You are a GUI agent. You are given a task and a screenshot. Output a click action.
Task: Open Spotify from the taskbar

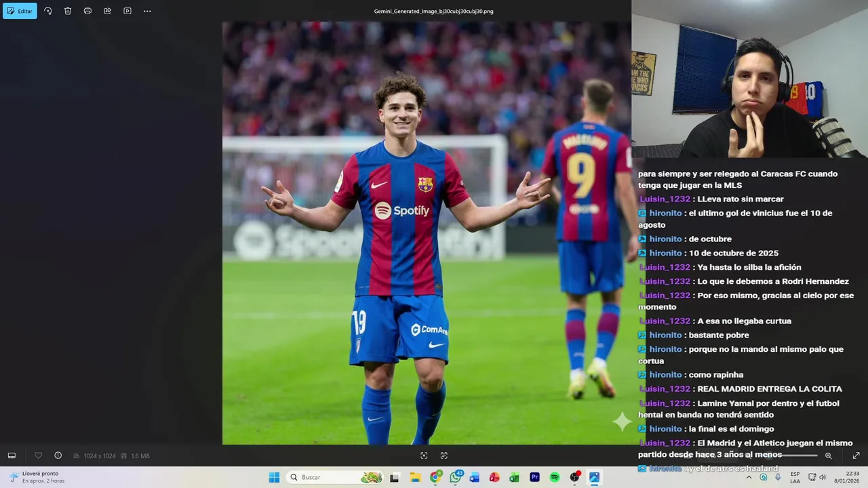tap(555, 477)
